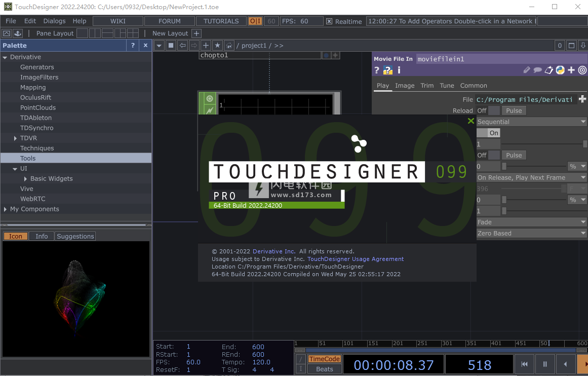Toggle the O|I power button
588x376 pixels.
pyautogui.click(x=255, y=21)
